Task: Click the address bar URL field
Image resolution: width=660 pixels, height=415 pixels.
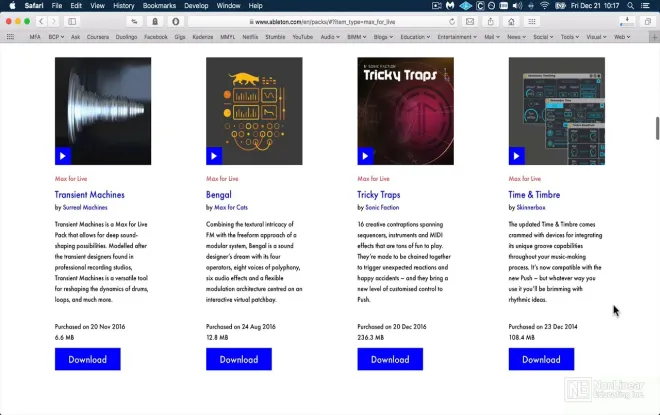Action: pyautogui.click(x=323, y=22)
